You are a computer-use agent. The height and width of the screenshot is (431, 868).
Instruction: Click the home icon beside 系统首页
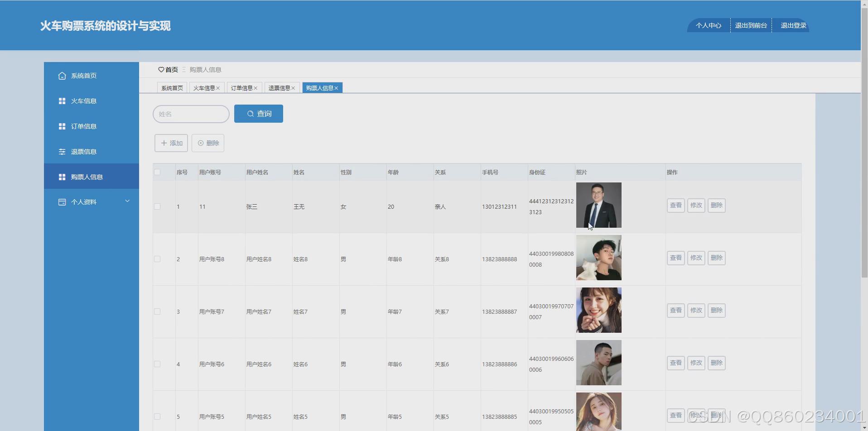(x=62, y=76)
